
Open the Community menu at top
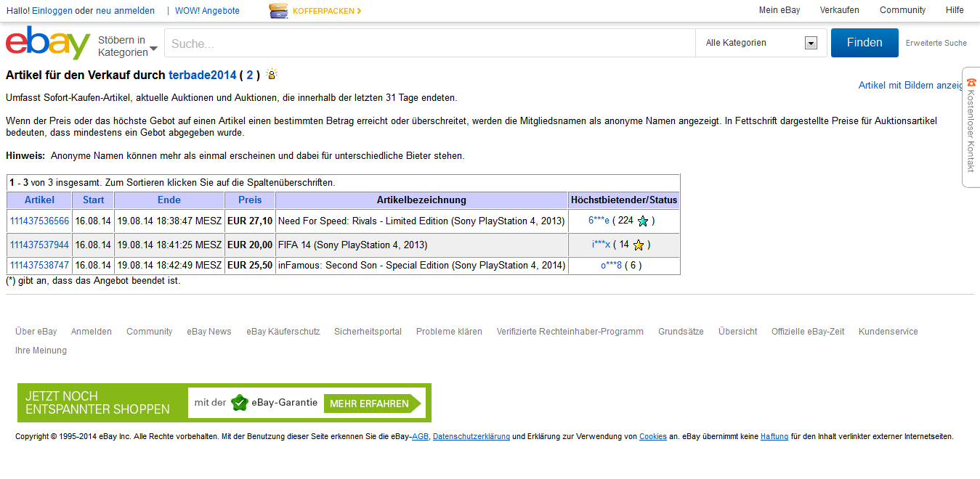tap(902, 10)
